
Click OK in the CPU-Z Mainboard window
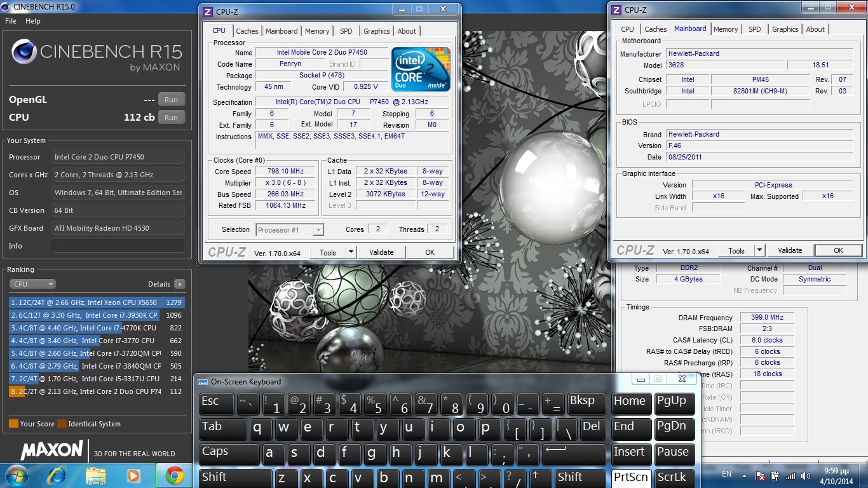point(838,250)
